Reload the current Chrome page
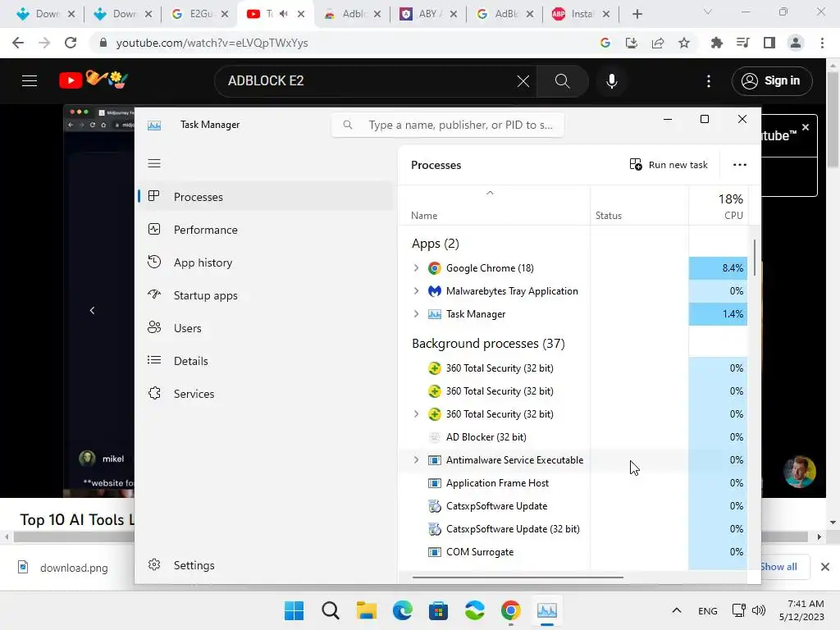Image resolution: width=840 pixels, height=630 pixels. coord(71,43)
